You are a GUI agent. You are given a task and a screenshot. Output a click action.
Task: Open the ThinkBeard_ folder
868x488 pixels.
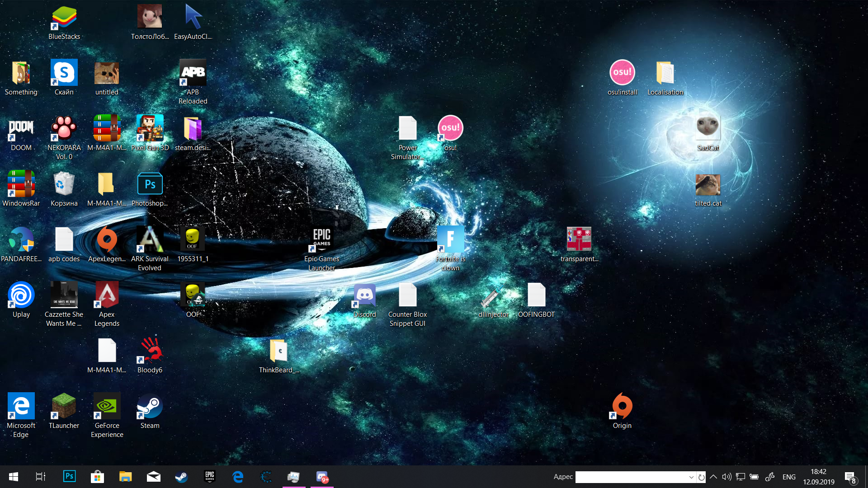(279, 356)
